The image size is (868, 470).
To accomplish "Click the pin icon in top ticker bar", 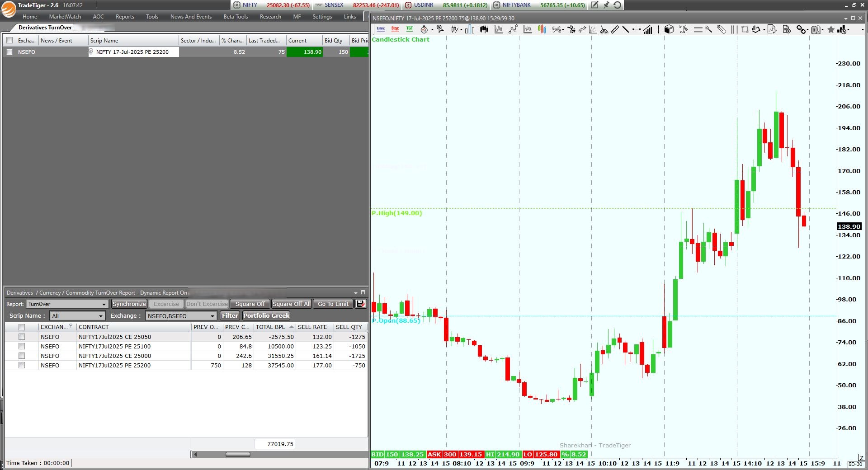I will (x=606, y=5).
